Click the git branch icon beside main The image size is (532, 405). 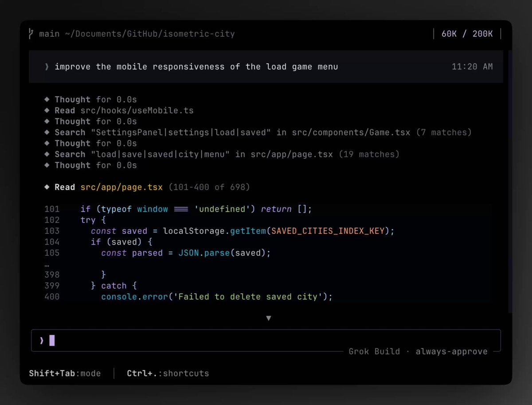coord(31,34)
